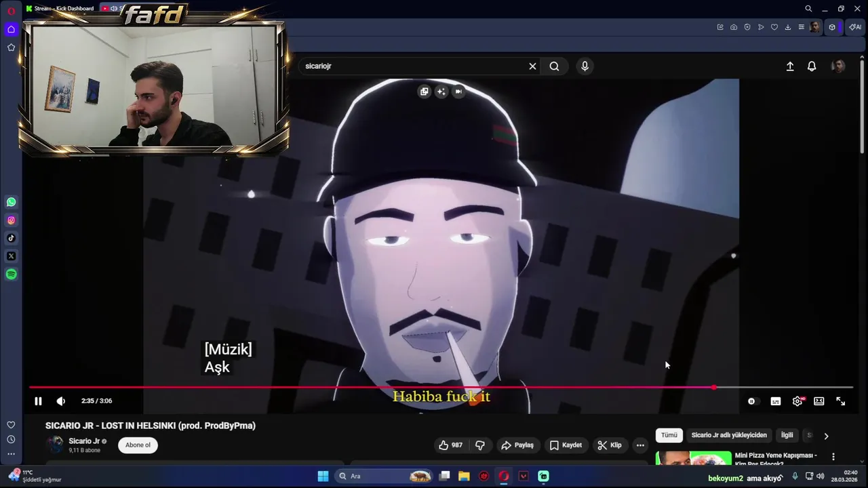This screenshot has width=868, height=488.
Task: Clear the YouTube search text
Action: click(532, 66)
